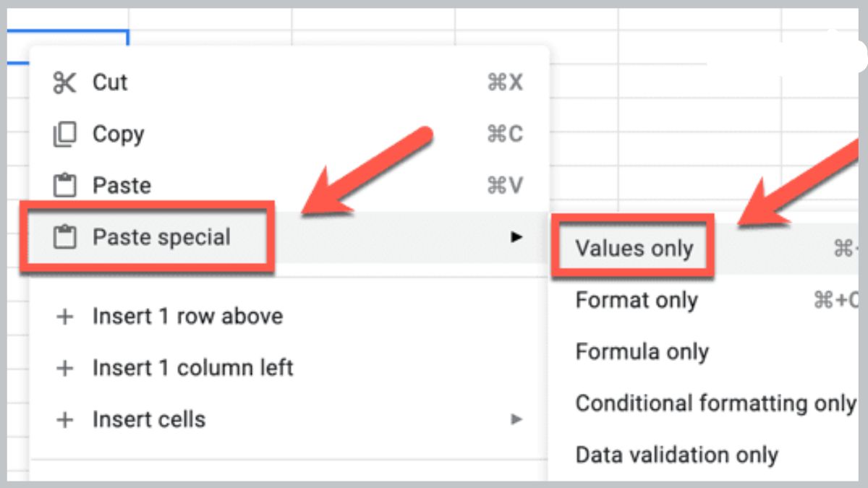This screenshot has height=488, width=868.
Task: Paste Values only from submenu
Action: (x=634, y=249)
